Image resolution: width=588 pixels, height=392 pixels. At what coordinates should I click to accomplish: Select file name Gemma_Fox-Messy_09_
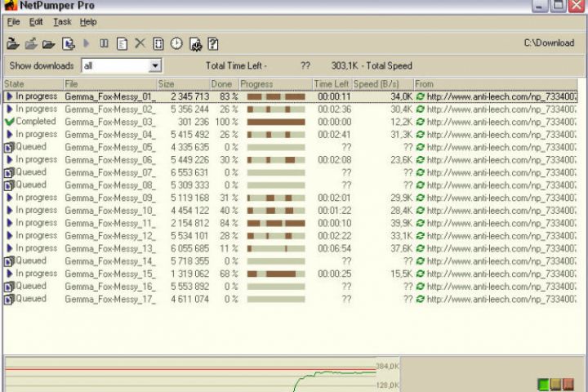(x=110, y=198)
